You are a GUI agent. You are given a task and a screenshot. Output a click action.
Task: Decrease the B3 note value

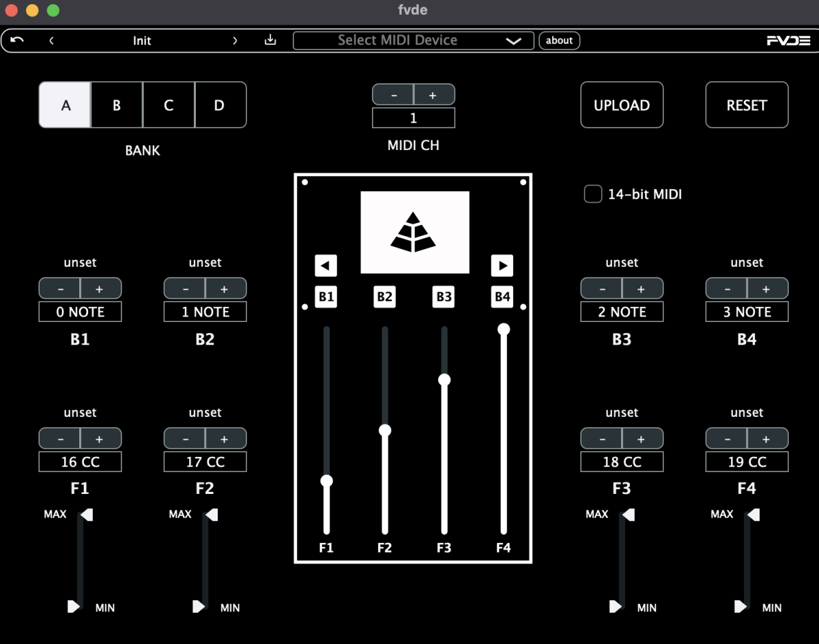[601, 289]
